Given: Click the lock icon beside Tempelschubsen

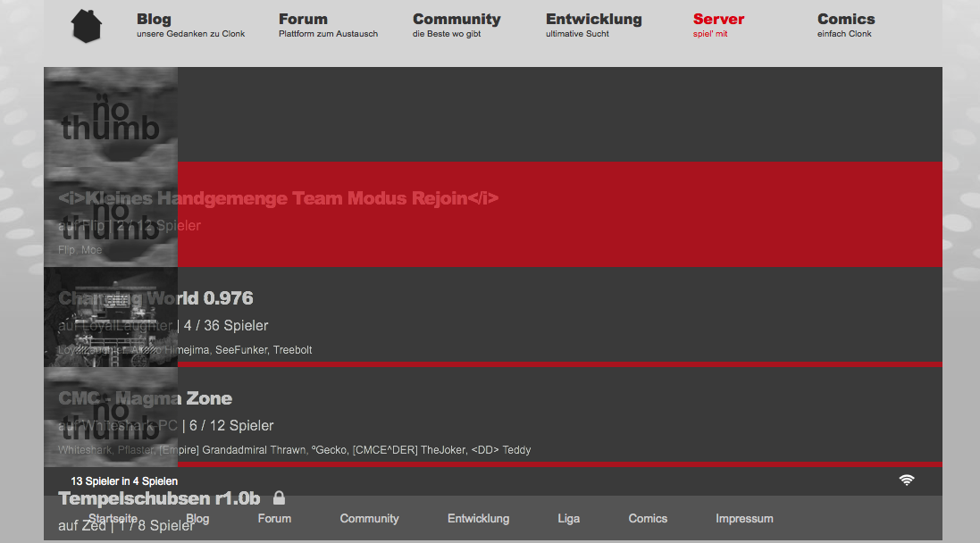Looking at the screenshot, I should pos(279,497).
